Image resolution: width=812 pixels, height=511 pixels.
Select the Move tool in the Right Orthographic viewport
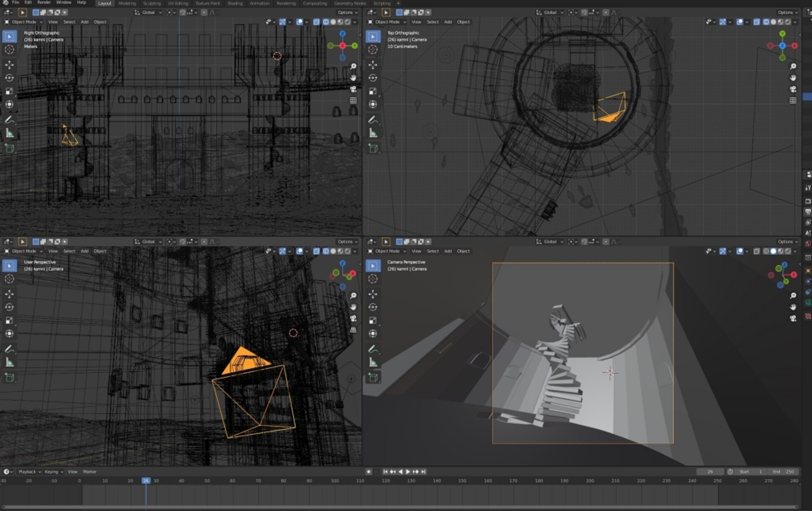(x=9, y=64)
